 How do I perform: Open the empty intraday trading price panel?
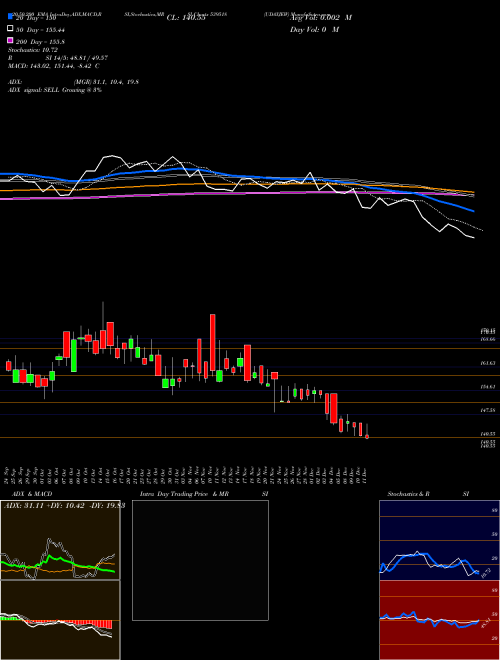pos(200,560)
